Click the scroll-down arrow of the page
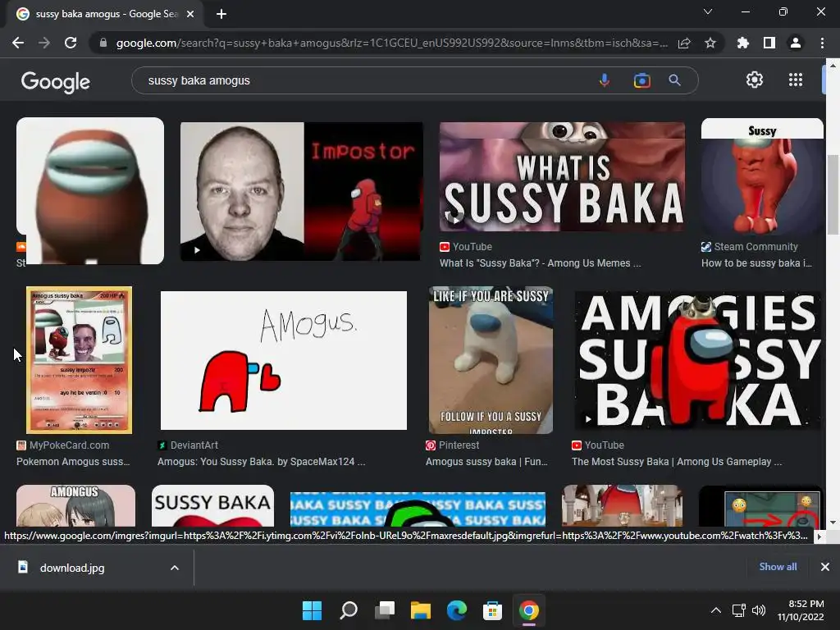The image size is (840, 630). tap(833, 523)
